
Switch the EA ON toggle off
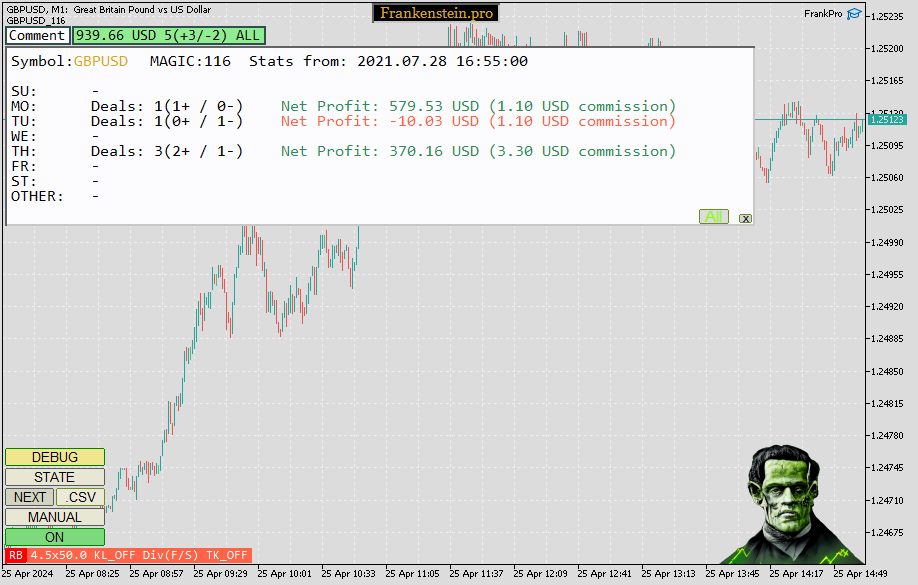pyautogui.click(x=54, y=537)
